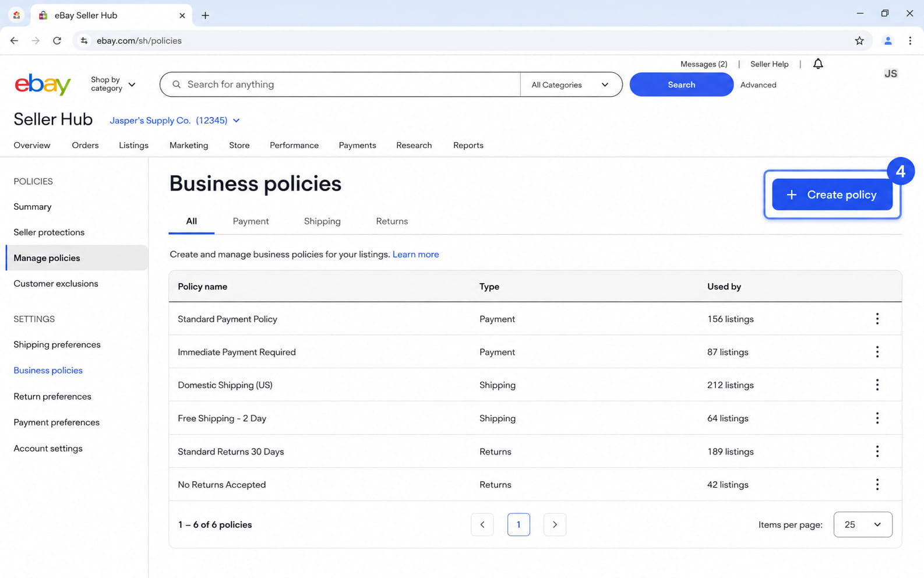The width and height of the screenshot is (924, 578).
Task: View site information icon in address bar
Action: 84,41
